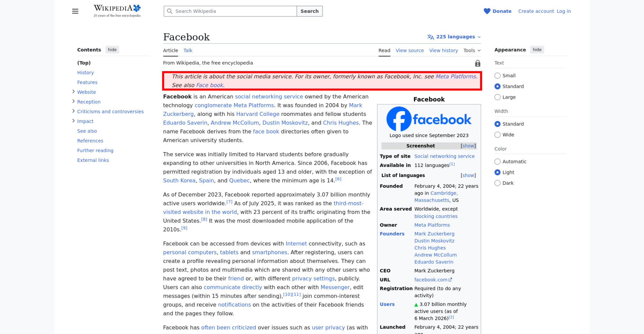The height and width of the screenshot is (334, 644).
Task: Click the Wikipedia logo
Action: tap(117, 11)
